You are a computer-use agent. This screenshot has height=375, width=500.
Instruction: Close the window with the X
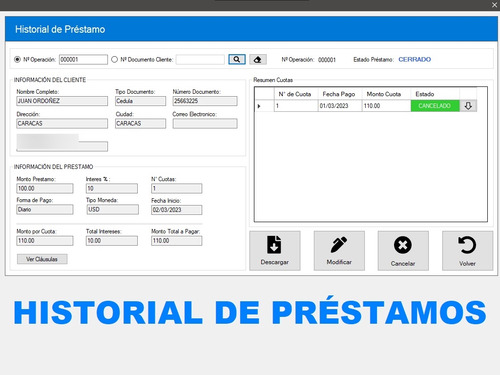click(x=494, y=5)
